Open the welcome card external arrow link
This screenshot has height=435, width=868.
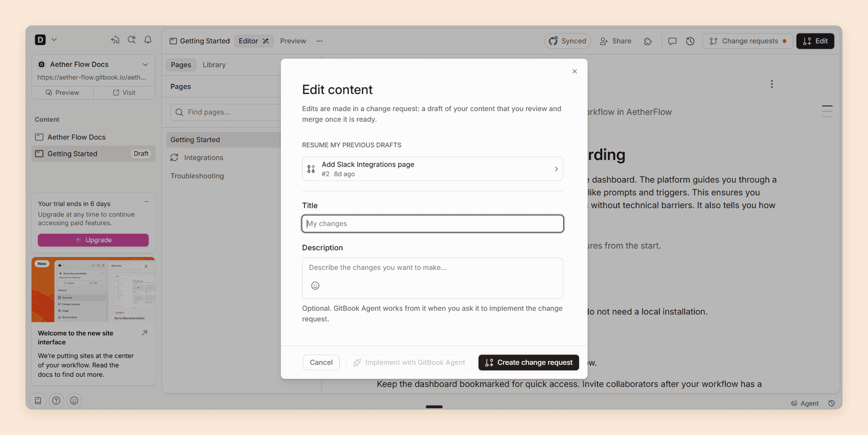click(x=144, y=333)
